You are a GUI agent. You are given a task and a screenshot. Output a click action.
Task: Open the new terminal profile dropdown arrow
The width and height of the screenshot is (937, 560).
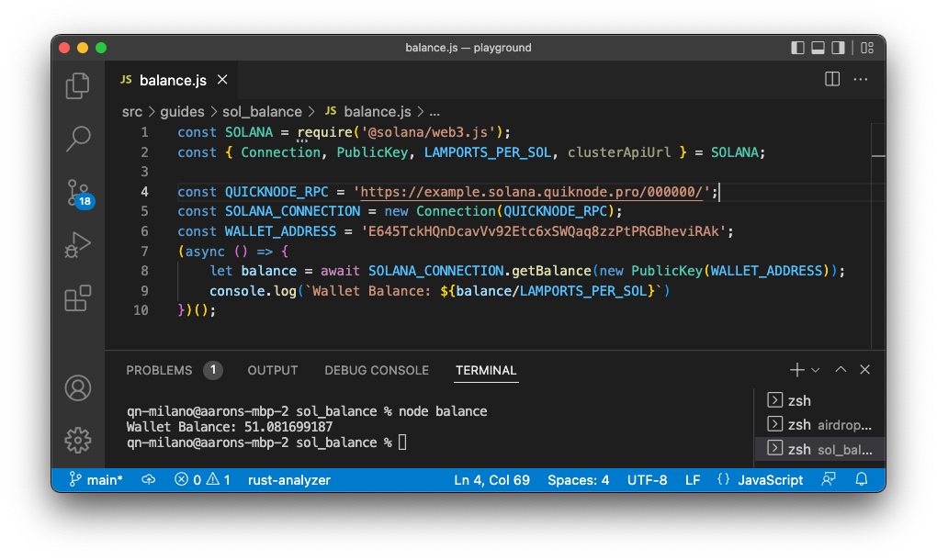click(x=815, y=370)
